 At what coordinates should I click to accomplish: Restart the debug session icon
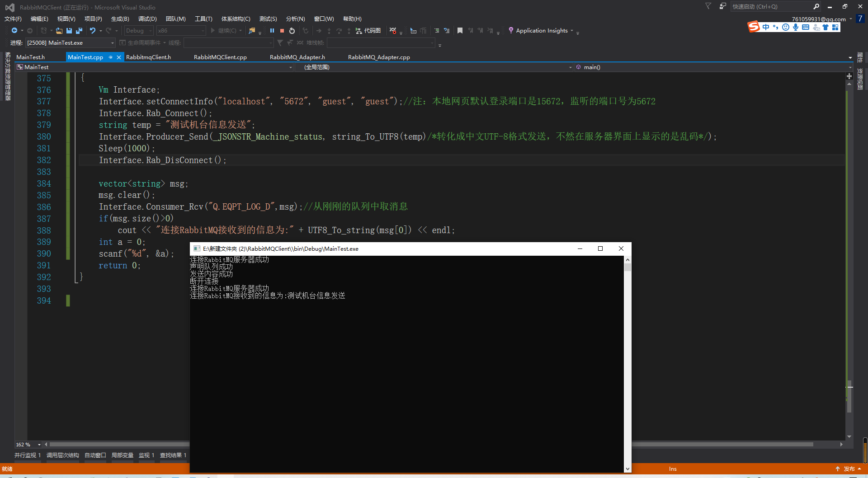[292, 31]
